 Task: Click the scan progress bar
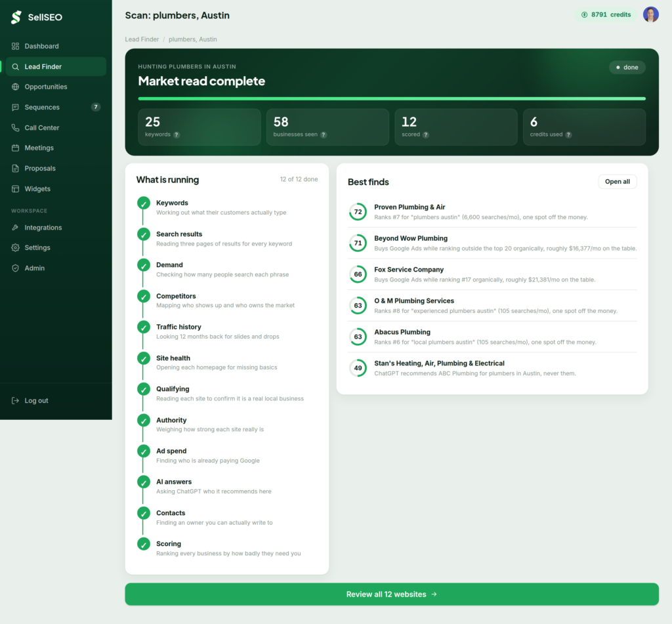click(x=392, y=98)
